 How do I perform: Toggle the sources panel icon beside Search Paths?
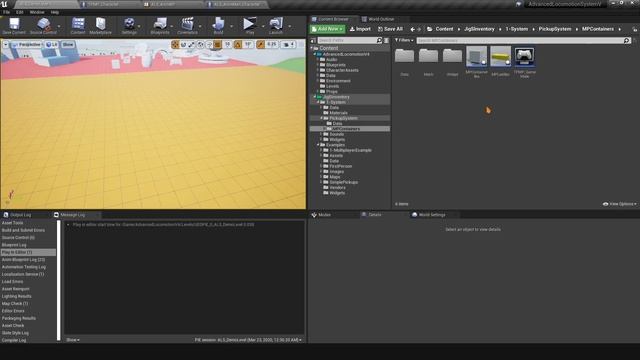click(313, 40)
